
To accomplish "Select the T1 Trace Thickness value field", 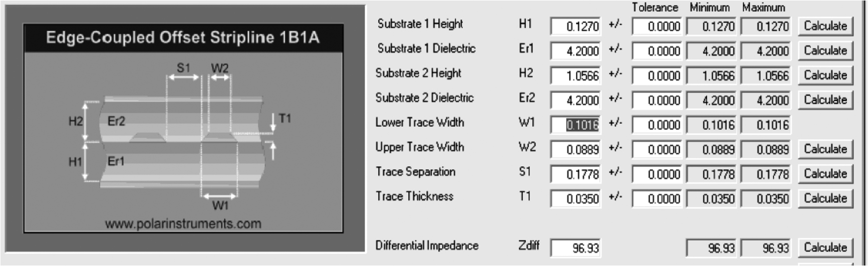I will [x=575, y=199].
